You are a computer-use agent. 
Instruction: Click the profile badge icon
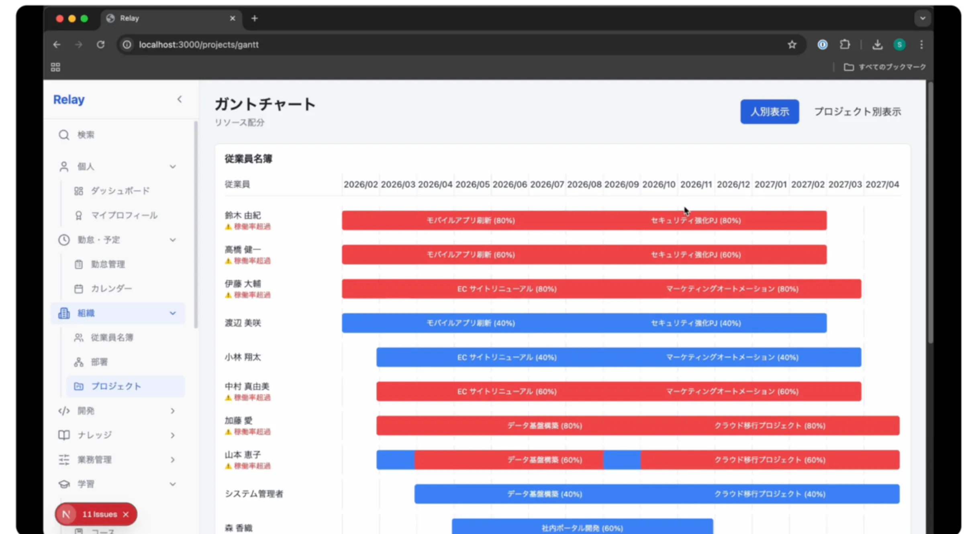[79, 216]
